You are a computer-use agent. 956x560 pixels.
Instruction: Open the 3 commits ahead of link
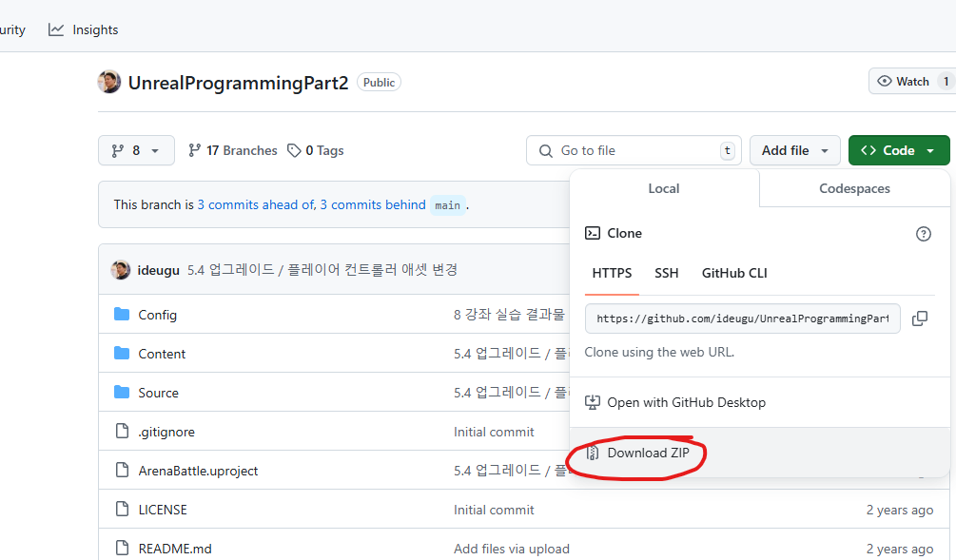point(256,204)
